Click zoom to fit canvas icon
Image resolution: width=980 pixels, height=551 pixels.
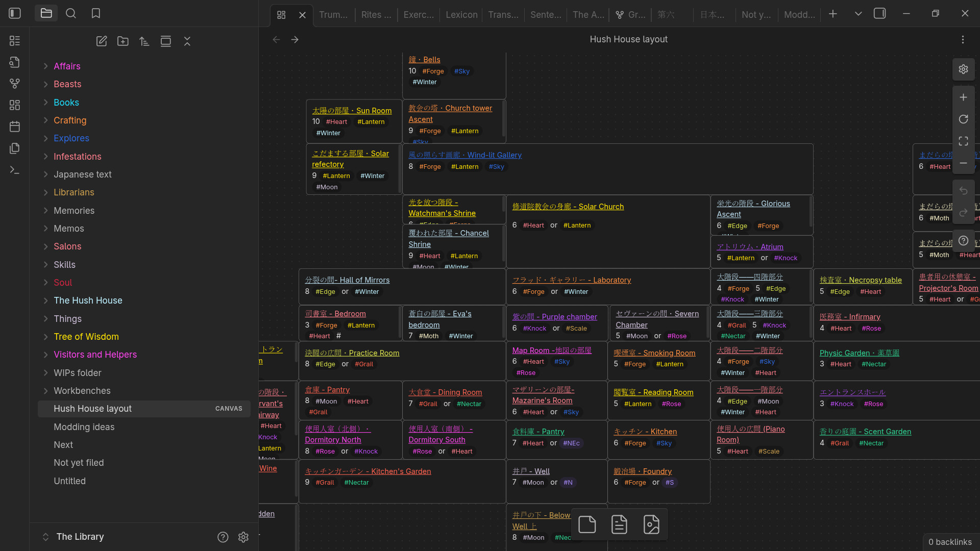coord(963,141)
